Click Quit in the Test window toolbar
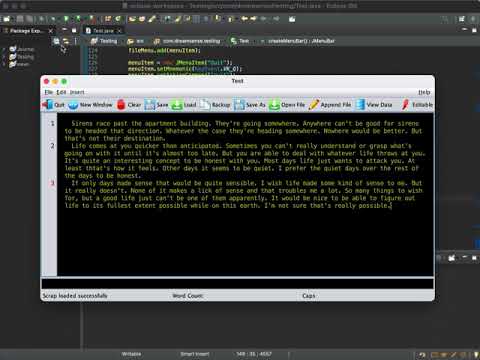The image size is (480, 360). click(x=54, y=105)
